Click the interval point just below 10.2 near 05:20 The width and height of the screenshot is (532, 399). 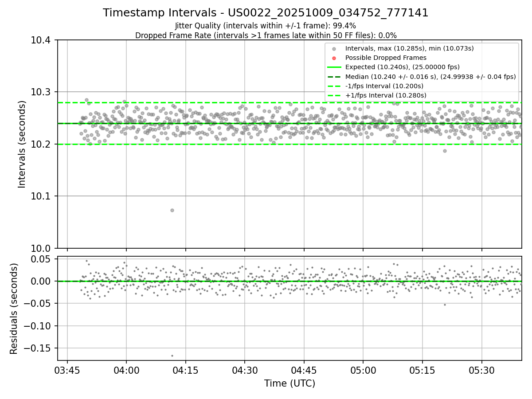(445, 151)
